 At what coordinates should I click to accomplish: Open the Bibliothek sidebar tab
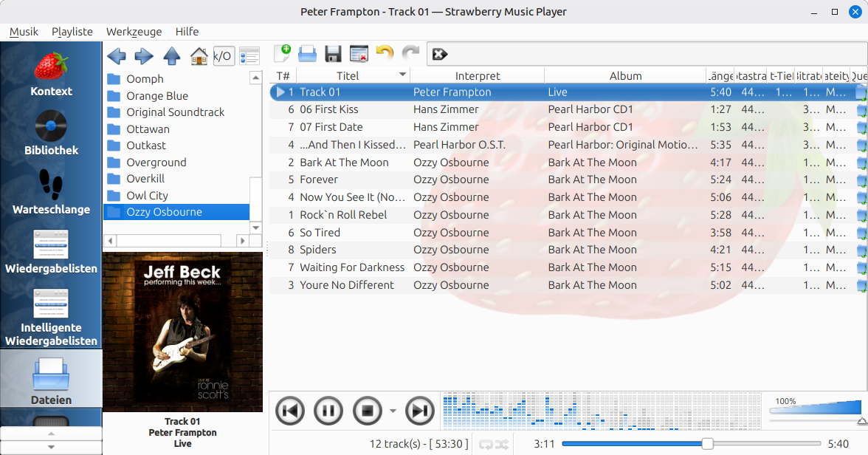(x=51, y=133)
